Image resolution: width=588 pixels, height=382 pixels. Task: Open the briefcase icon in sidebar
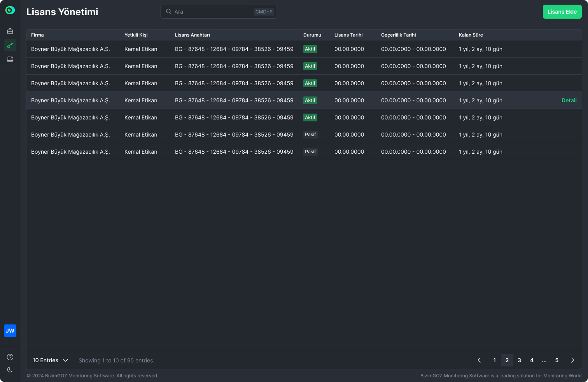pyautogui.click(x=10, y=31)
